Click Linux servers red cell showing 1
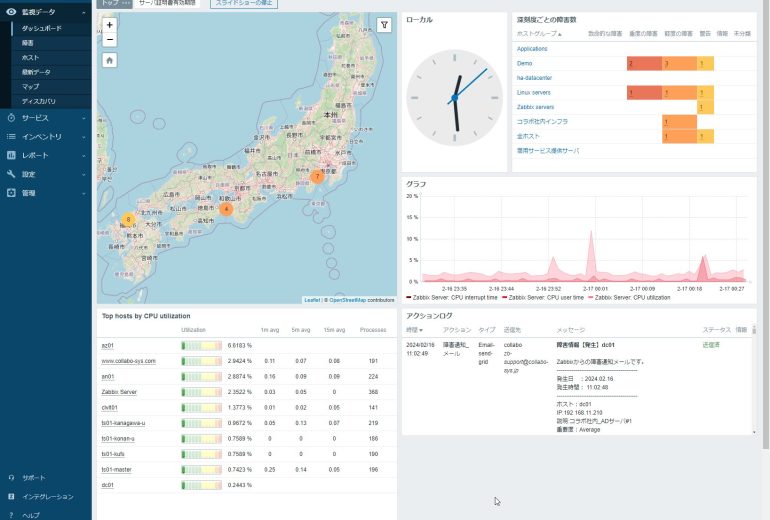 pyautogui.click(x=644, y=92)
